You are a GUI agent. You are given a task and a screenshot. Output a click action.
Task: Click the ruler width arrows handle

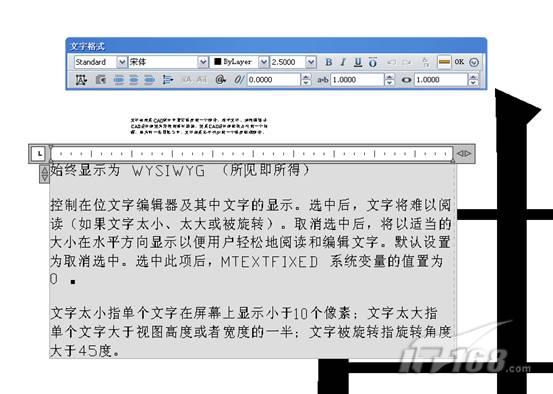click(463, 153)
